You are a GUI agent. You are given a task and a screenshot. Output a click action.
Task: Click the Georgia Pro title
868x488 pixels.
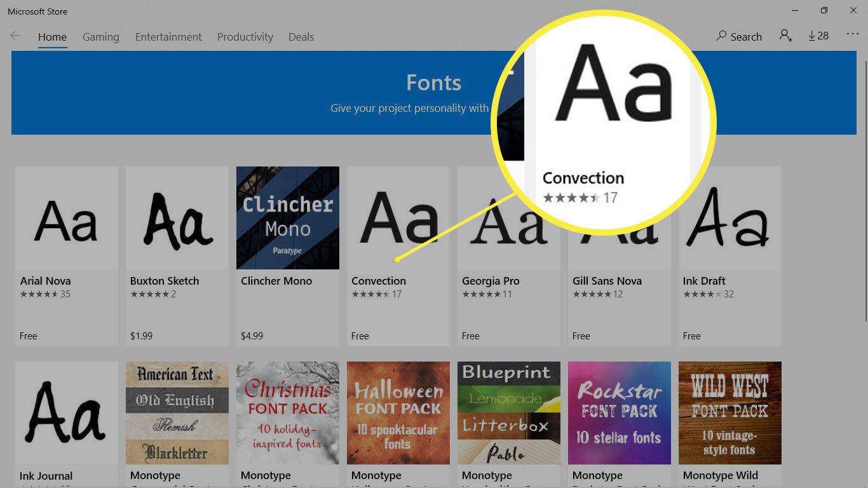tap(491, 281)
